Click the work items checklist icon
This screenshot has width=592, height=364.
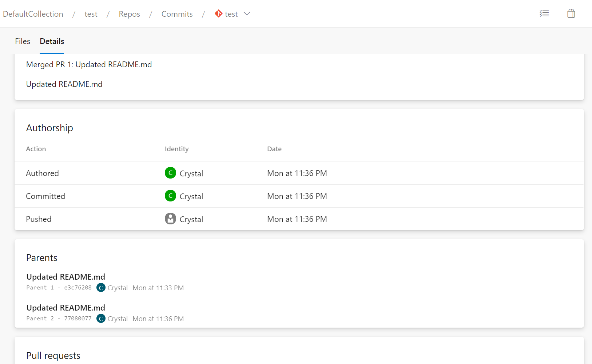(x=544, y=13)
